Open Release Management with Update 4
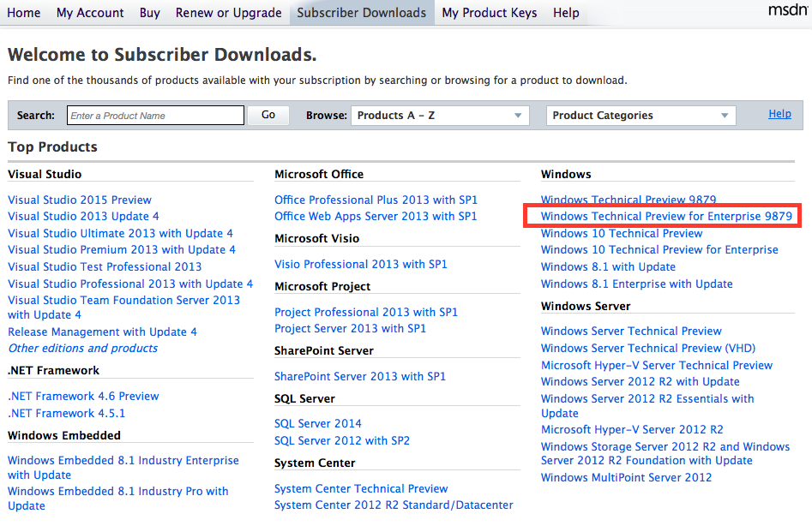Viewport: 812px width, 532px height. pyautogui.click(x=103, y=332)
